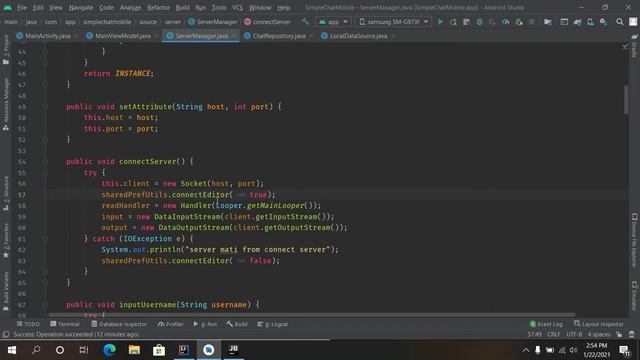Click tool windows quick-access icon bottom-left

click(x=6, y=334)
